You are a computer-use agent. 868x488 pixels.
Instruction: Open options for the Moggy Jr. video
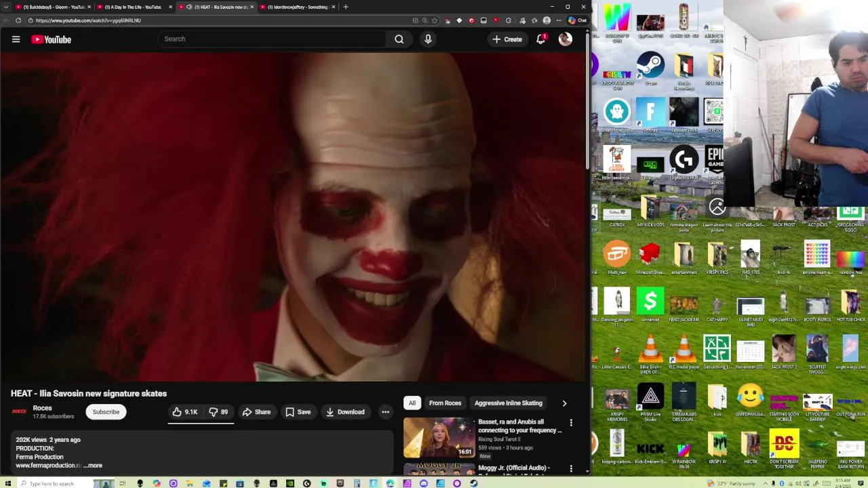571,468
